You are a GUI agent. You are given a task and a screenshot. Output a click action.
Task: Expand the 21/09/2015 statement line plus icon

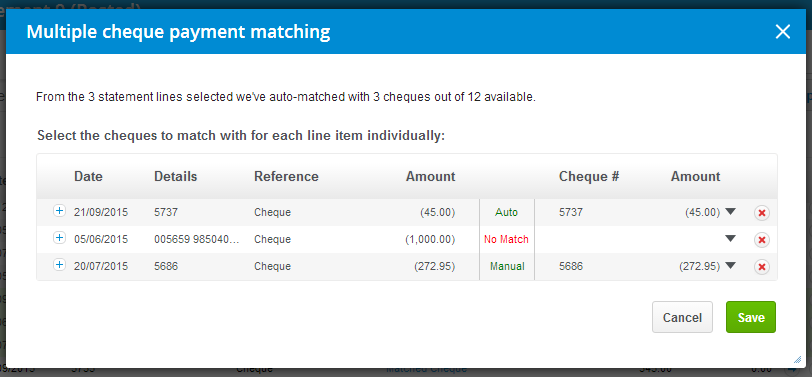(x=60, y=211)
